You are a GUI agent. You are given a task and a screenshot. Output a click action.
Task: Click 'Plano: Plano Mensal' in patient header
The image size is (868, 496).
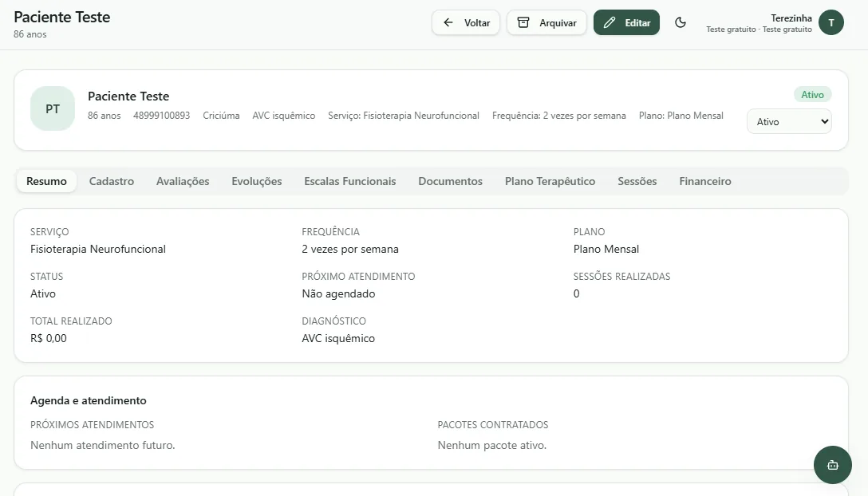681,115
